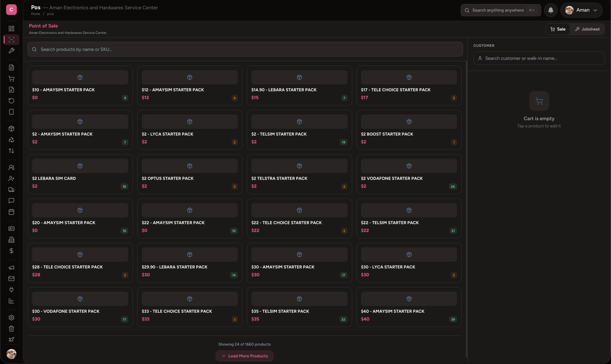Add $33 - TELE CHOICE STARTER PACK to cart
Viewport: 611px width, 364px height.
tap(190, 307)
